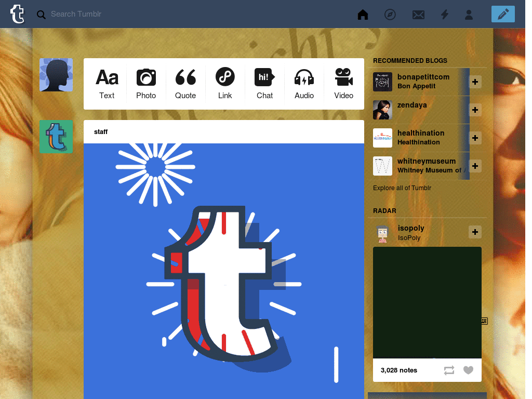Follow bonapetittcom with the plus button

pos(475,82)
